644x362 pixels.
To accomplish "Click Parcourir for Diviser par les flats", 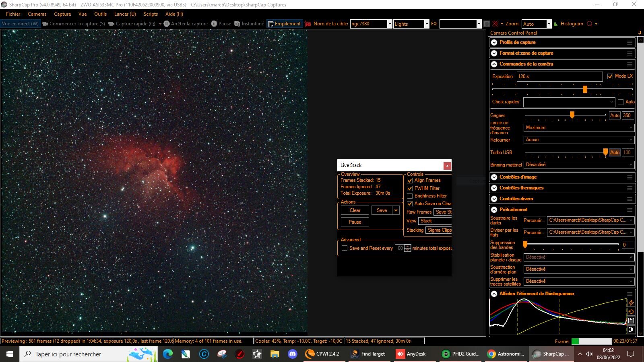I will tap(534, 232).
